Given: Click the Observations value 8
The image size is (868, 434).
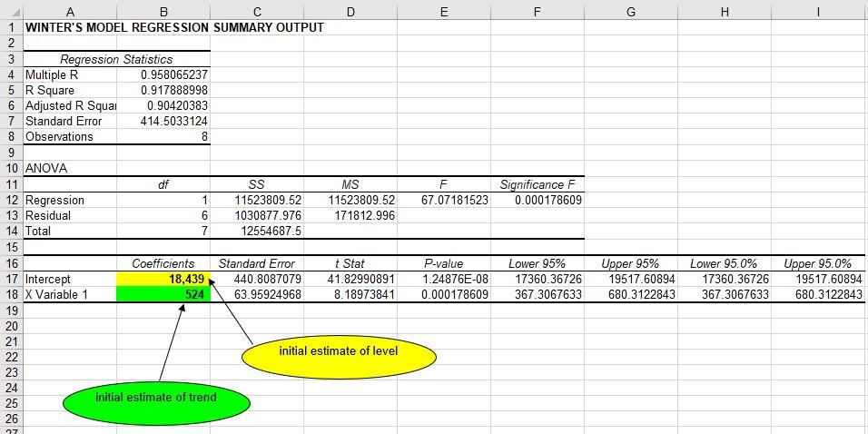Looking at the screenshot, I should [163, 137].
